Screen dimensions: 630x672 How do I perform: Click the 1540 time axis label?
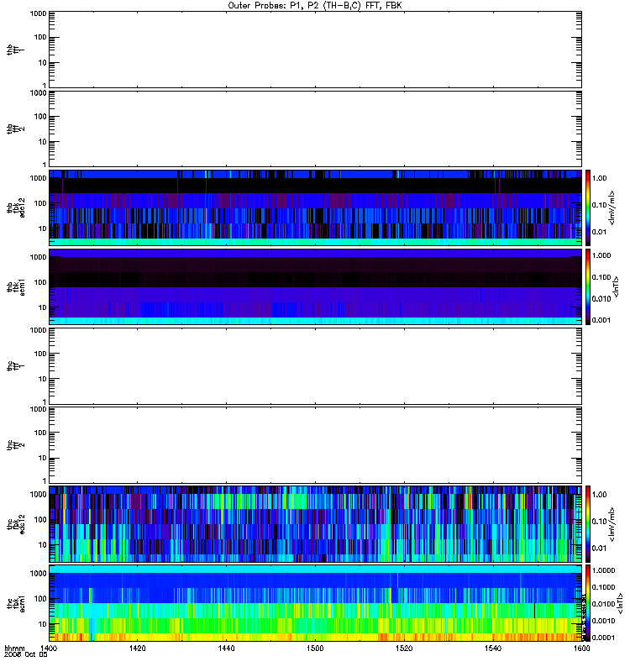point(493,648)
